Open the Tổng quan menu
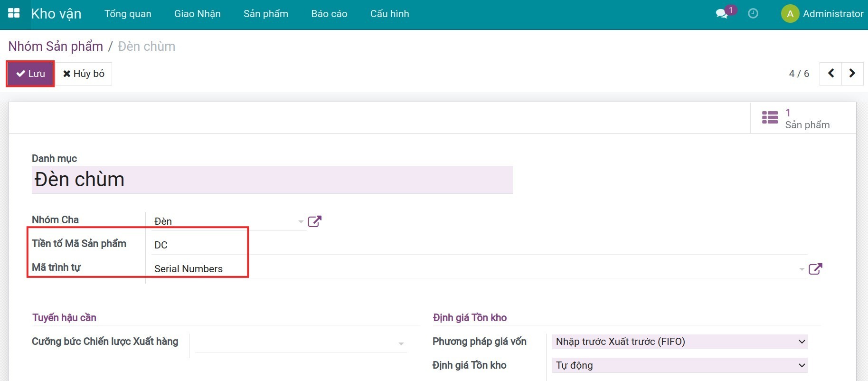The height and width of the screenshot is (381, 868). pyautogui.click(x=128, y=14)
